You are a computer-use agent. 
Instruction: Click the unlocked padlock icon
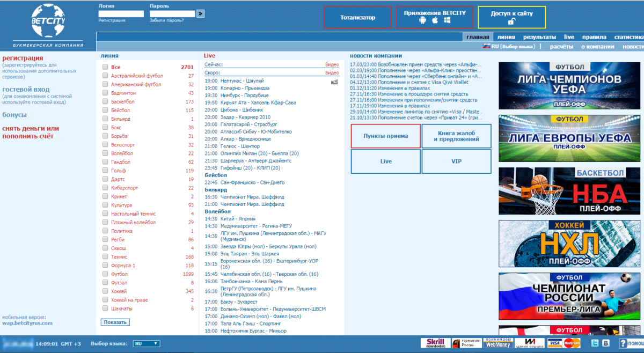(512, 21)
